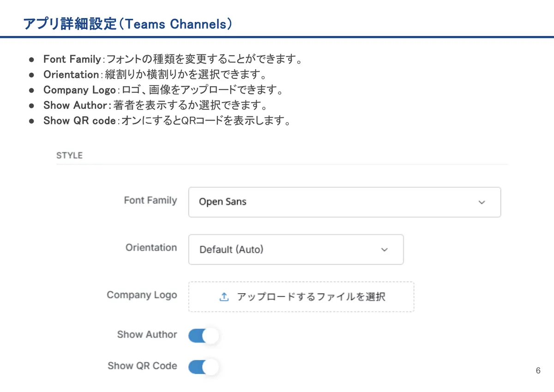Open the Font Family dropdown showing Open Sans
554x392 pixels.
click(344, 202)
